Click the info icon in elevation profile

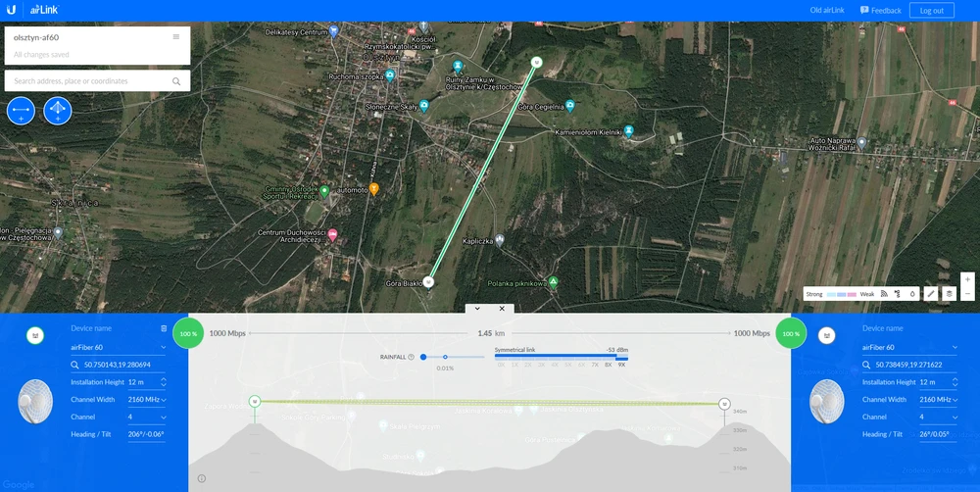(x=202, y=478)
